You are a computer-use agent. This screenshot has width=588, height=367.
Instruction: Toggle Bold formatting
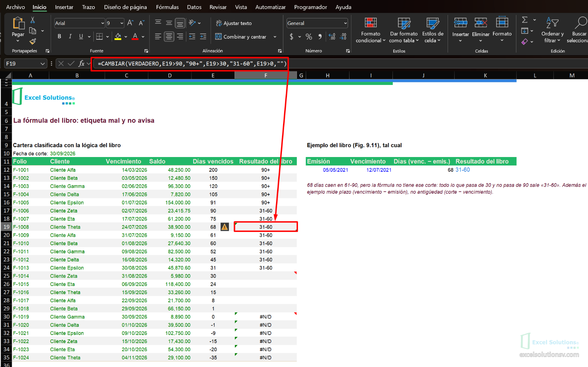coord(59,36)
